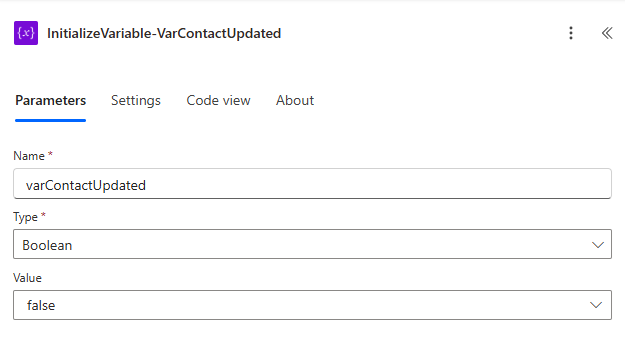Click the Value dropdown chevron arrow

click(x=596, y=305)
